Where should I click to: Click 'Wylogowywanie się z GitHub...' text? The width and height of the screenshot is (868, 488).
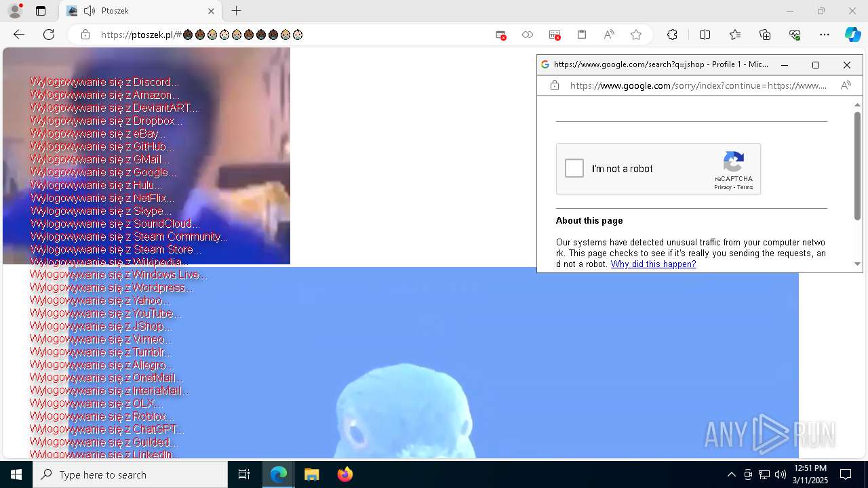102,146
